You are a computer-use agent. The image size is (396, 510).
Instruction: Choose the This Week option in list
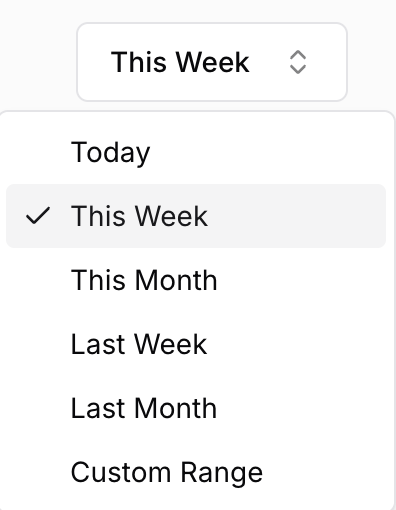[x=196, y=216]
